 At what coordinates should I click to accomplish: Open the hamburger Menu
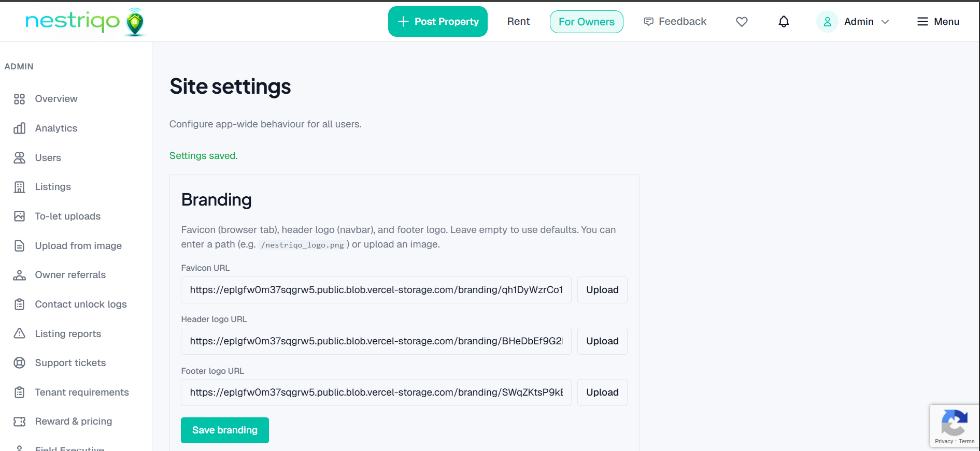pos(938,21)
